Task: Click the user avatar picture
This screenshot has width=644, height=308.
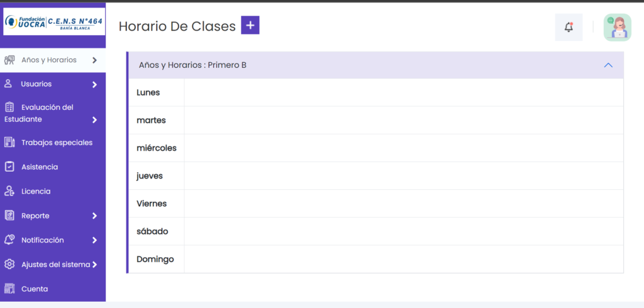Action: (x=617, y=27)
